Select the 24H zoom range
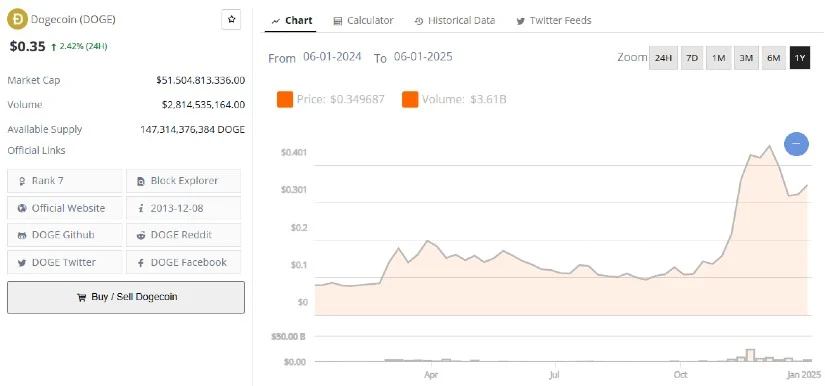Viewport: 825px width, 386px height. 663,58
